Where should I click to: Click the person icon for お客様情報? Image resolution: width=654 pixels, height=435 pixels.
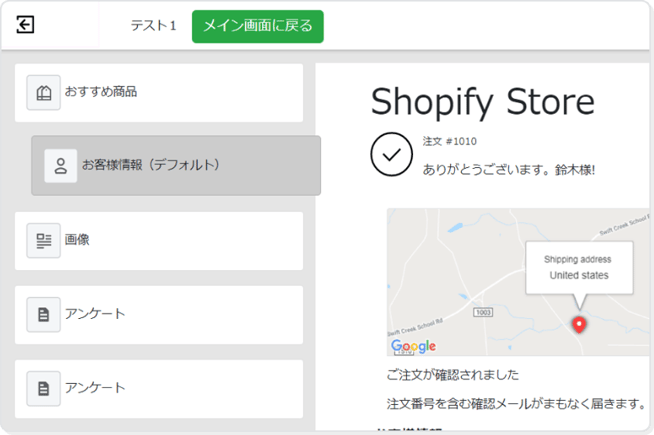click(60, 166)
